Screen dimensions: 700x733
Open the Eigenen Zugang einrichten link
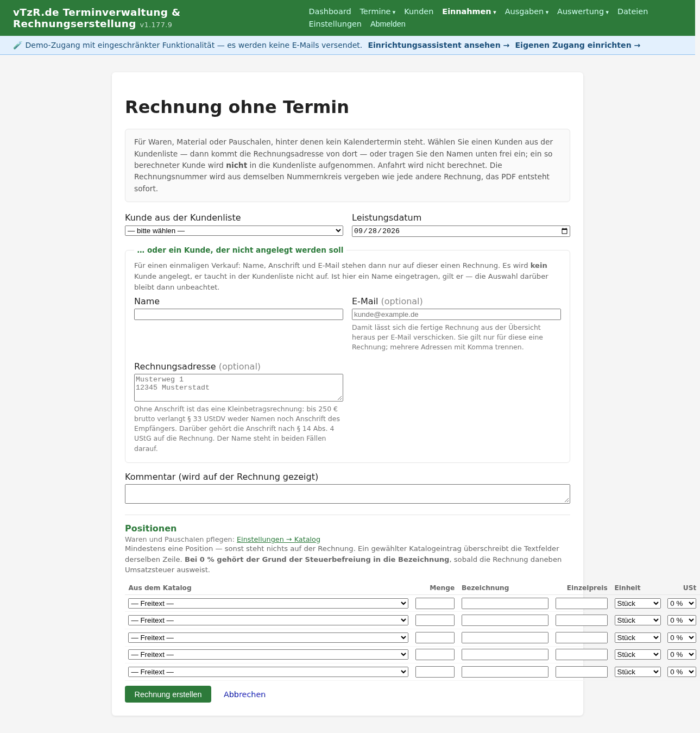click(578, 45)
